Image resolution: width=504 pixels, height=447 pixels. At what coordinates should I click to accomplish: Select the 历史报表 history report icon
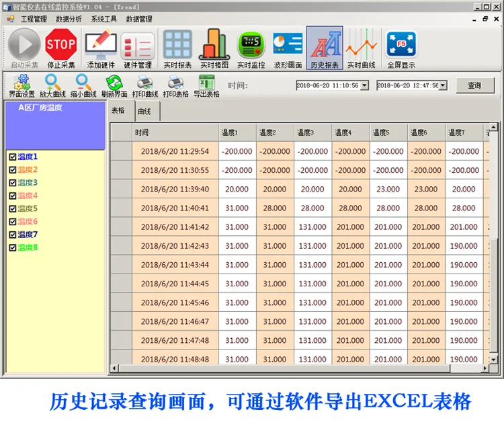pyautogui.click(x=325, y=48)
